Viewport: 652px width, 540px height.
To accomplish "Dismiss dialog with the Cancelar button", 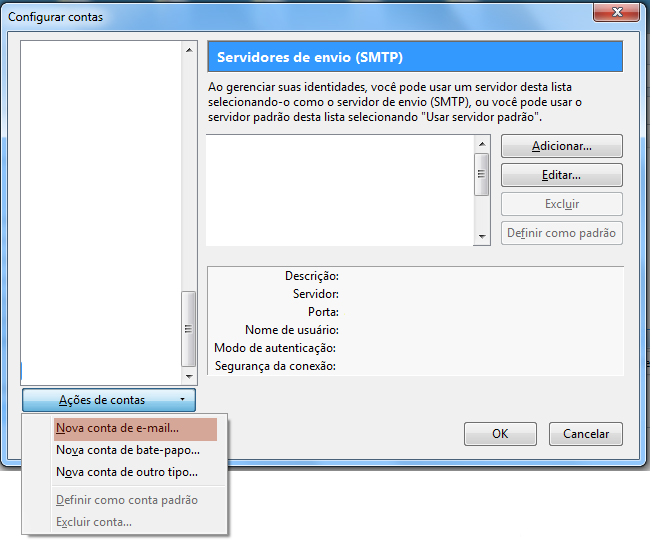I will tap(586, 434).
